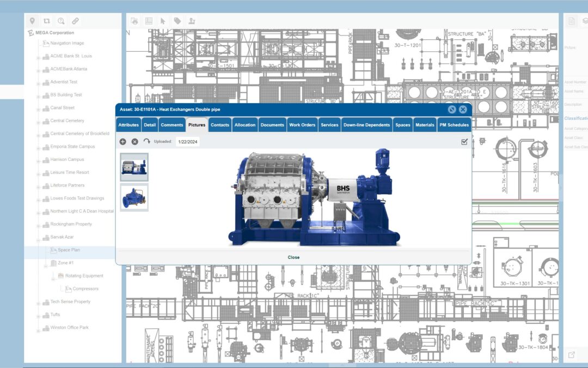Expand ACMEBank Atlanta node
Image resolution: width=588 pixels, height=368 pixels.
click(x=38, y=70)
